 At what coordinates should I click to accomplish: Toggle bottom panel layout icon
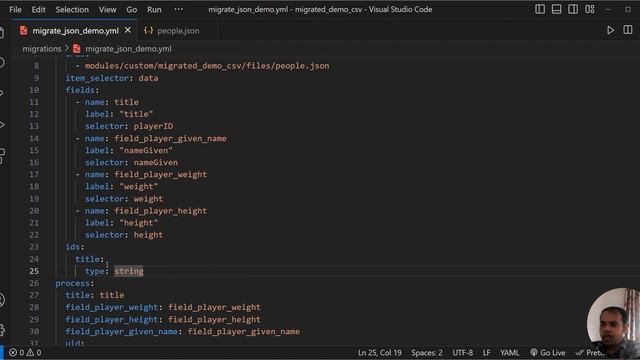[x=556, y=9]
